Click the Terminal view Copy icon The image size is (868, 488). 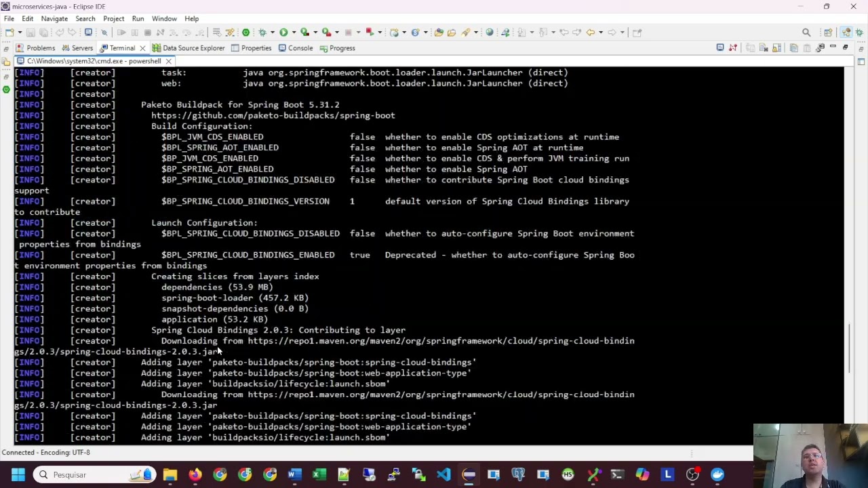pos(793,47)
